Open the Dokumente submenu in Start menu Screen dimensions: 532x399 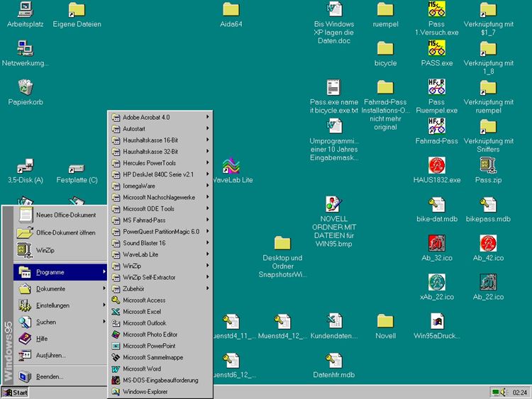point(60,289)
